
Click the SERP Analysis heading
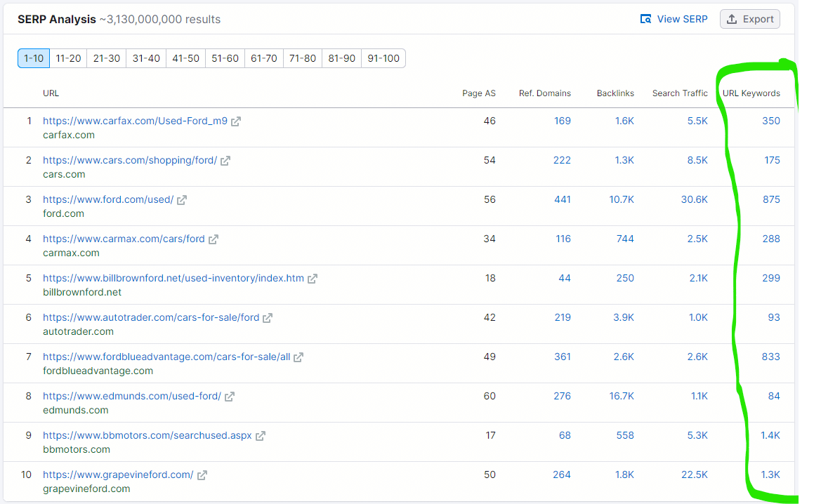[57, 20]
